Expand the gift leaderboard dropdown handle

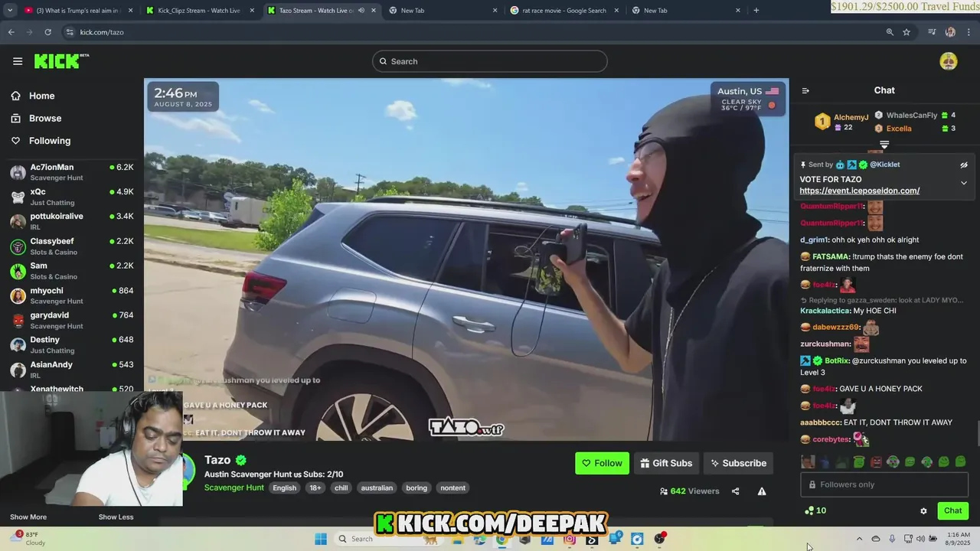[x=884, y=144]
